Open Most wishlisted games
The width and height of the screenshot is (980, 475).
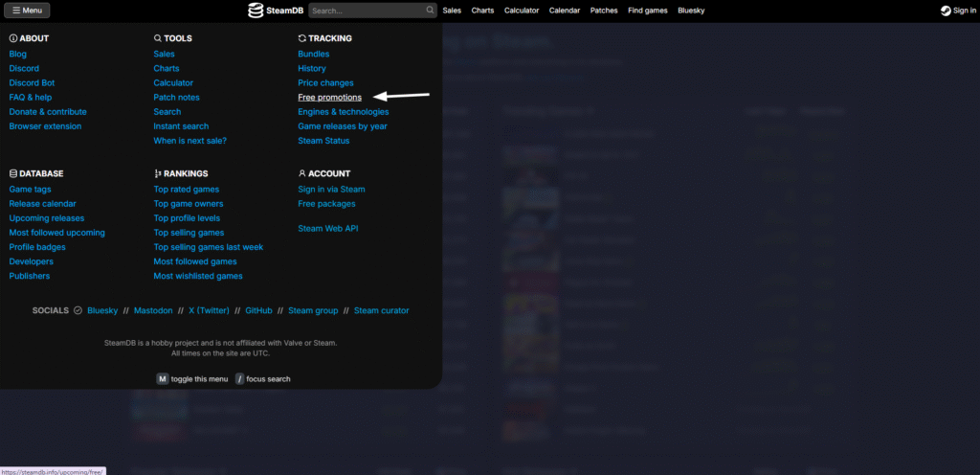pos(198,276)
